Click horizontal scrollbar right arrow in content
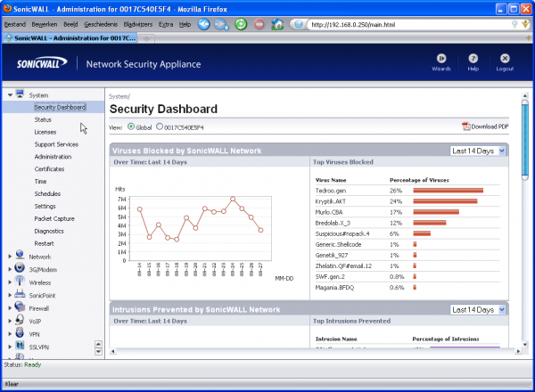The image size is (535, 392). (518, 351)
